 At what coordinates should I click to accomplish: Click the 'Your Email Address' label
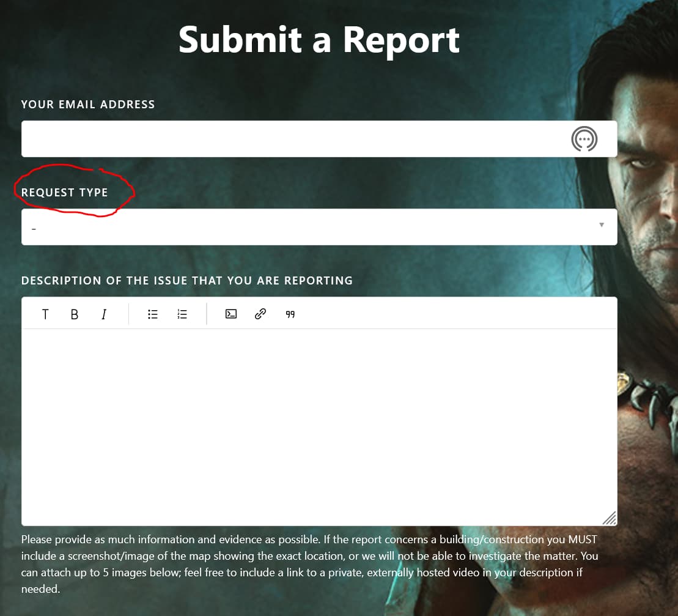click(88, 104)
